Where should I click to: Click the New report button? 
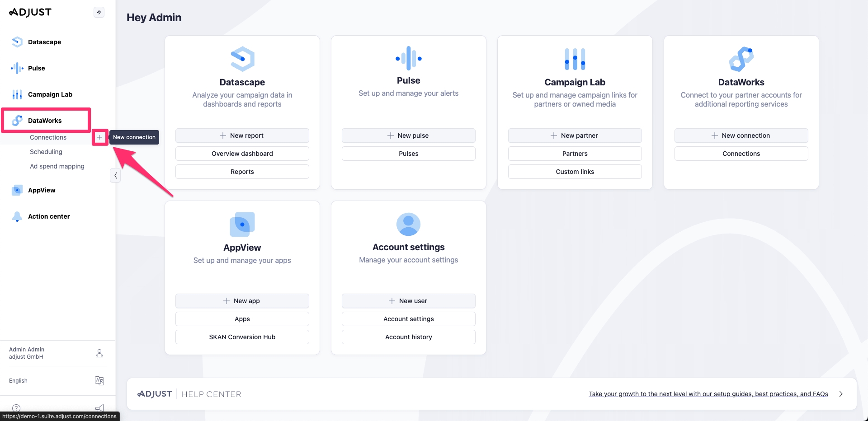point(242,136)
